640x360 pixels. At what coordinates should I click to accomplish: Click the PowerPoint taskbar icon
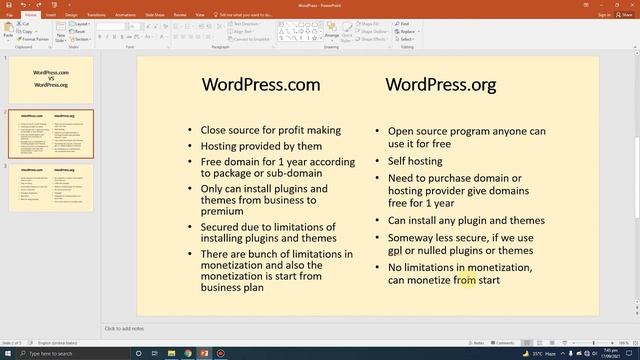204,353
